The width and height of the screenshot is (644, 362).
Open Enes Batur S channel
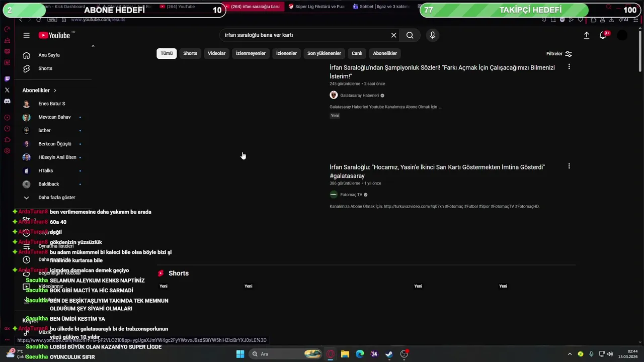pos(52,104)
